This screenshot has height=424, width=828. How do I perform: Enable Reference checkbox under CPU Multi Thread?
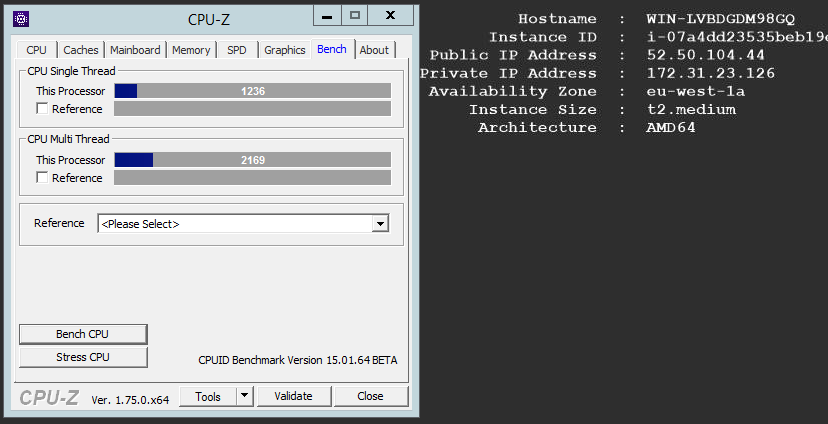coord(42,177)
